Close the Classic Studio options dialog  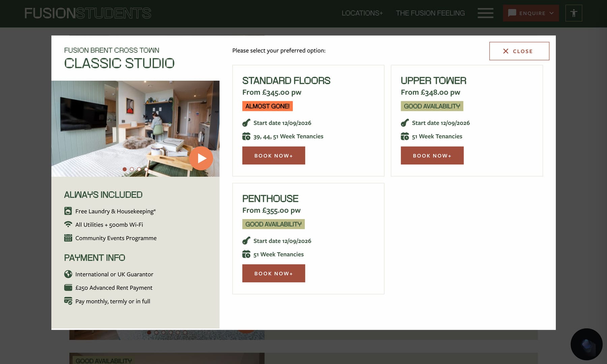tap(519, 51)
